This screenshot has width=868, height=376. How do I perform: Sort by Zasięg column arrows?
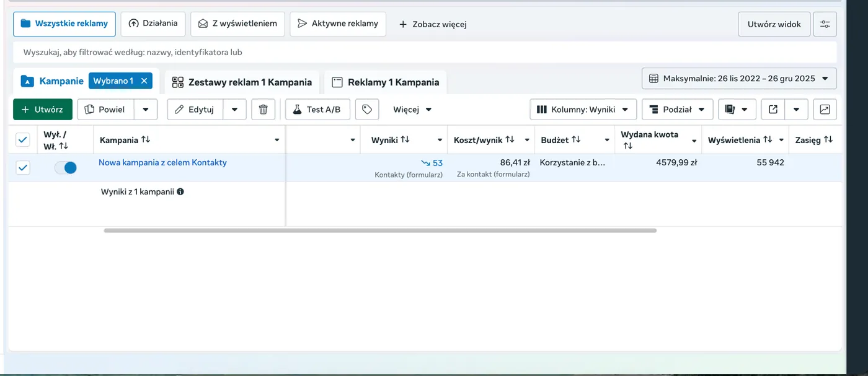click(x=828, y=139)
